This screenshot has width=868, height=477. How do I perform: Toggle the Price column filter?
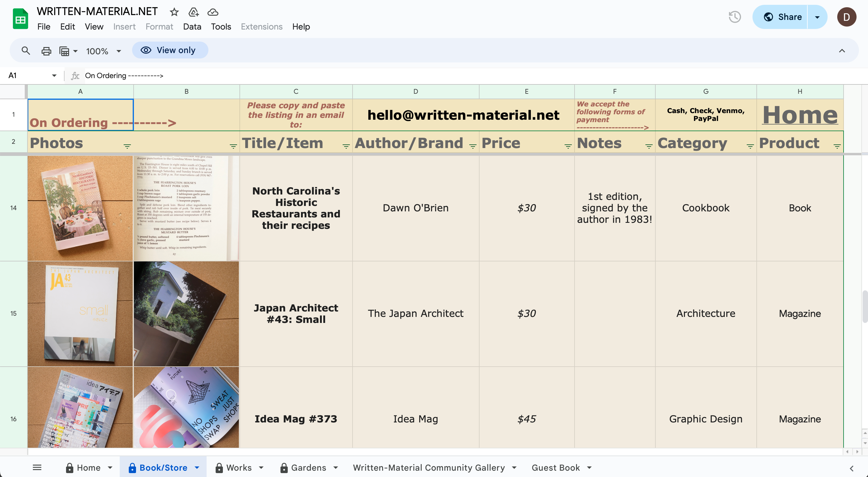pyautogui.click(x=568, y=146)
